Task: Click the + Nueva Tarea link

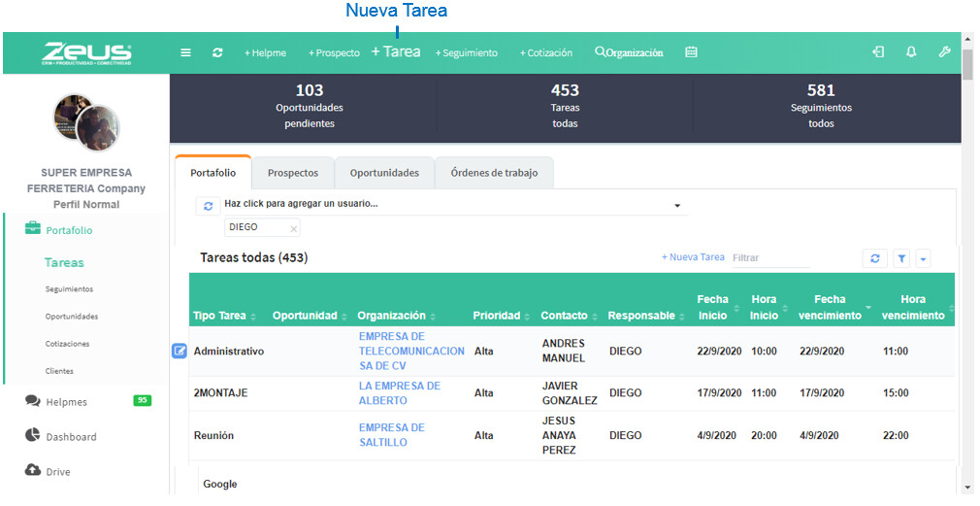Action: click(693, 257)
